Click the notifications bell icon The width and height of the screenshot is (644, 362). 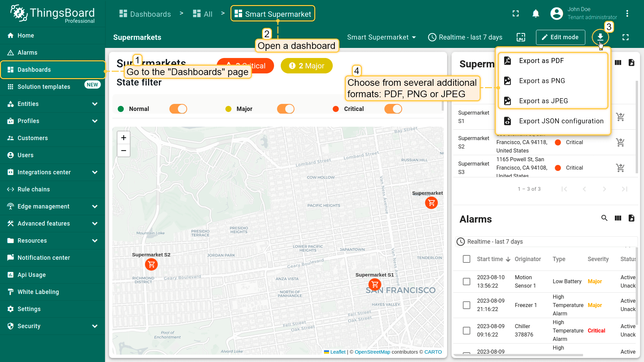point(536,14)
